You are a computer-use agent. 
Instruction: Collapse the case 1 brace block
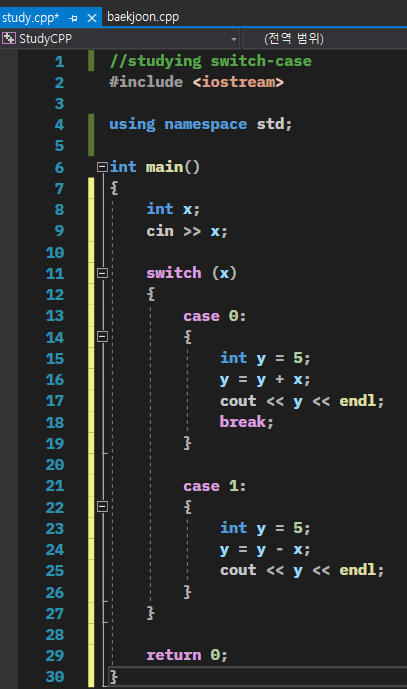tap(102, 507)
